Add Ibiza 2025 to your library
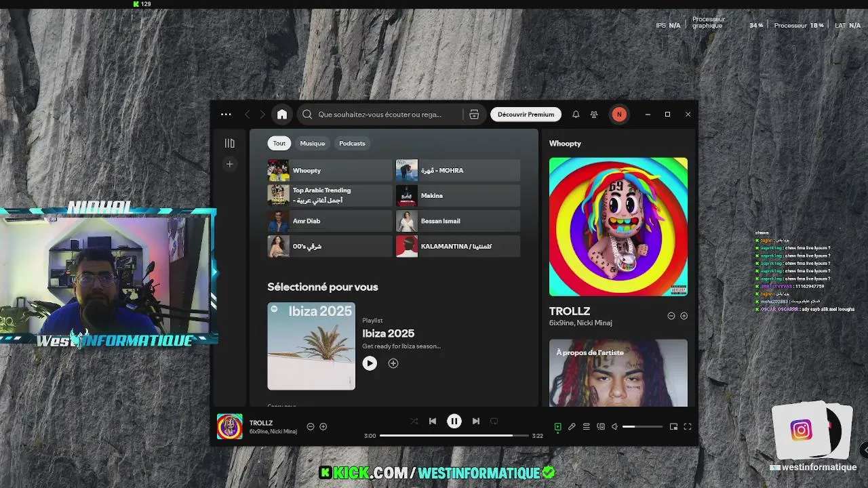Viewport: 868px width, 488px height. pos(393,363)
